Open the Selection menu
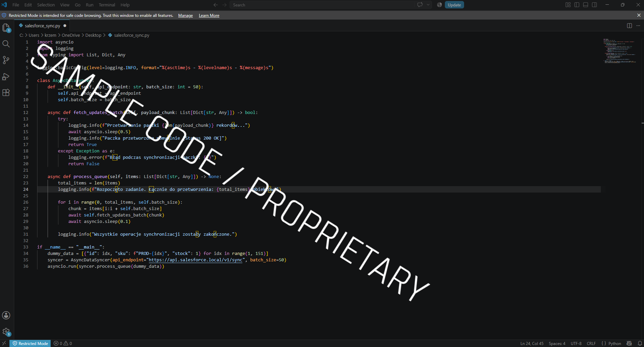 point(46,5)
